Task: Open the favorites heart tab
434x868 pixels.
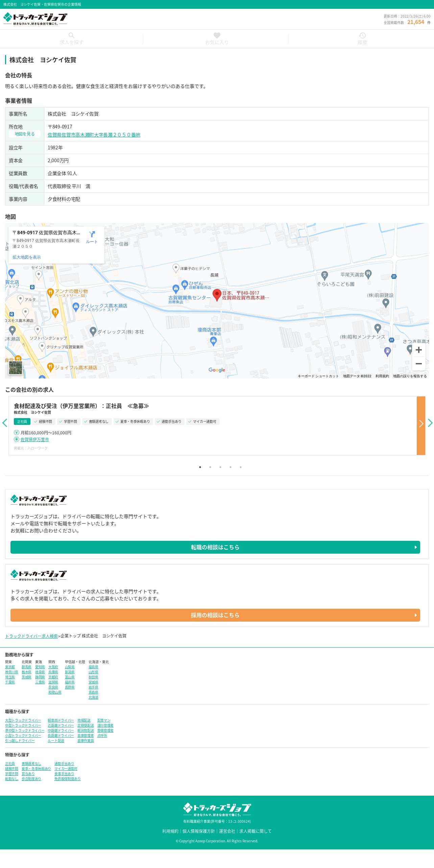Action: (217, 39)
